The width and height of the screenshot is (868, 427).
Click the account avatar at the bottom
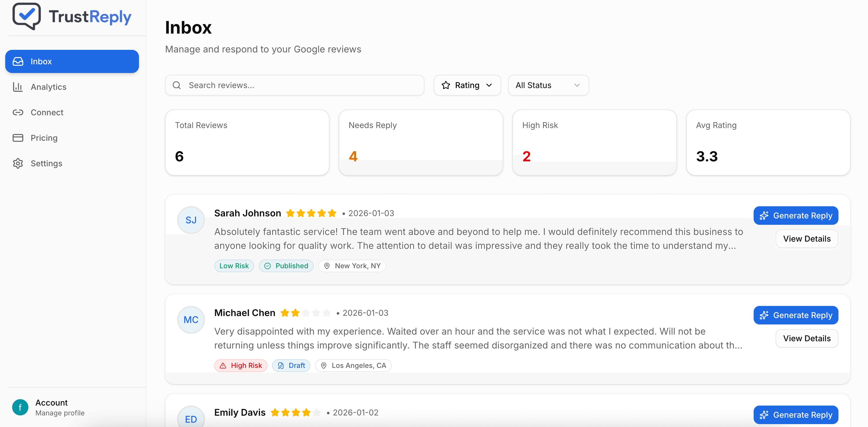(20, 407)
